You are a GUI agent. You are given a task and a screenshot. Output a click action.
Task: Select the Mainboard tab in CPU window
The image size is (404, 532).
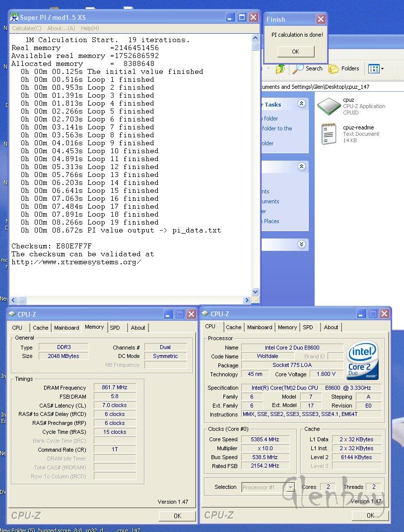pos(260,327)
